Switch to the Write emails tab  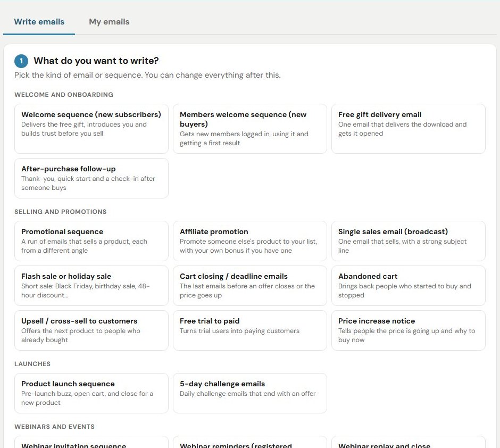click(x=39, y=22)
